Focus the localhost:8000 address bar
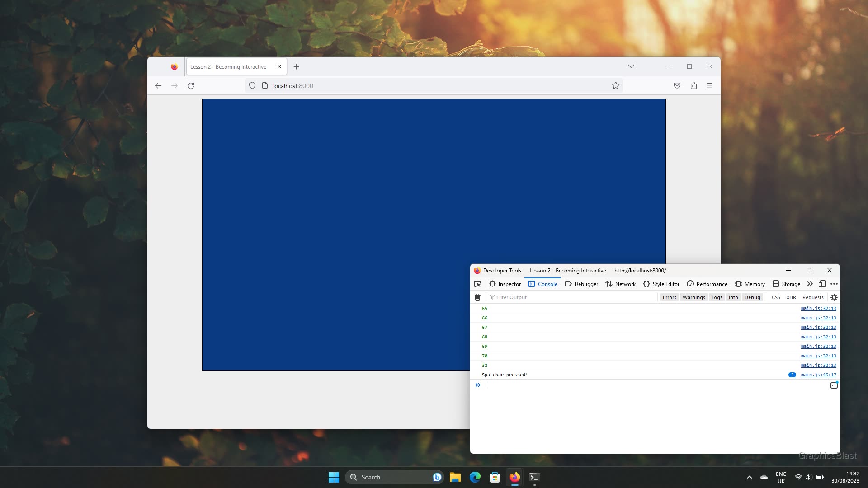 point(434,86)
